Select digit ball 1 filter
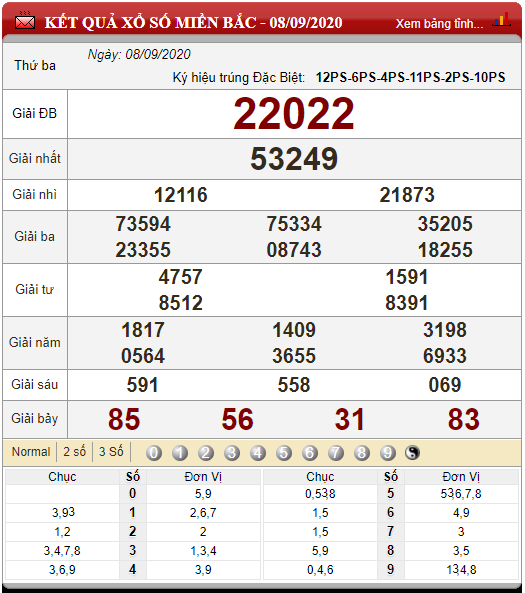525x593 pixels. point(180,453)
